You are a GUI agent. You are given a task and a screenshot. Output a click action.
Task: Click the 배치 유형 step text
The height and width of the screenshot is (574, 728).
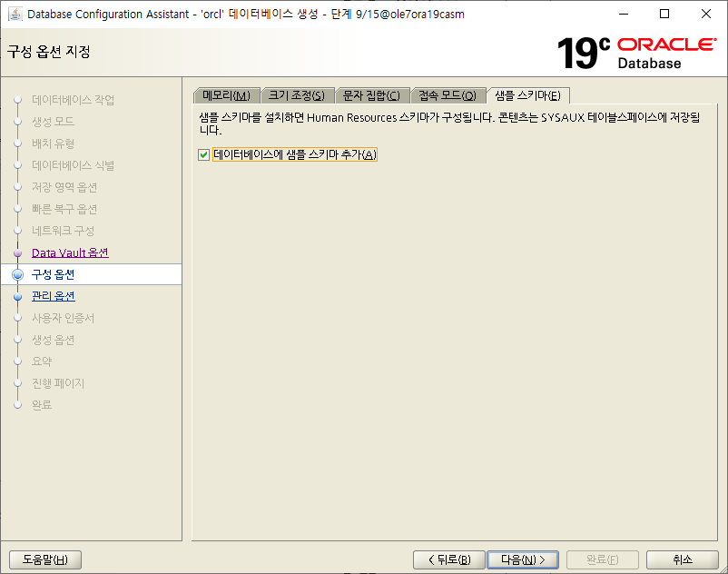[53, 143]
